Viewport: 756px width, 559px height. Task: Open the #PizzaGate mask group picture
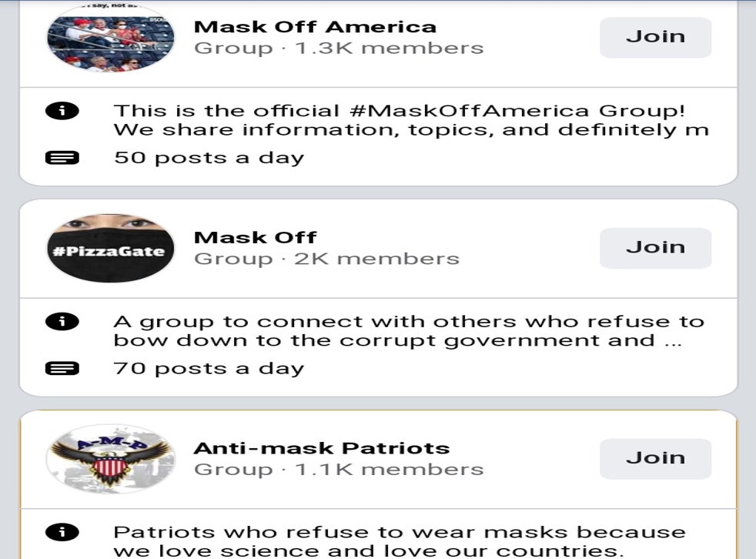(111, 248)
